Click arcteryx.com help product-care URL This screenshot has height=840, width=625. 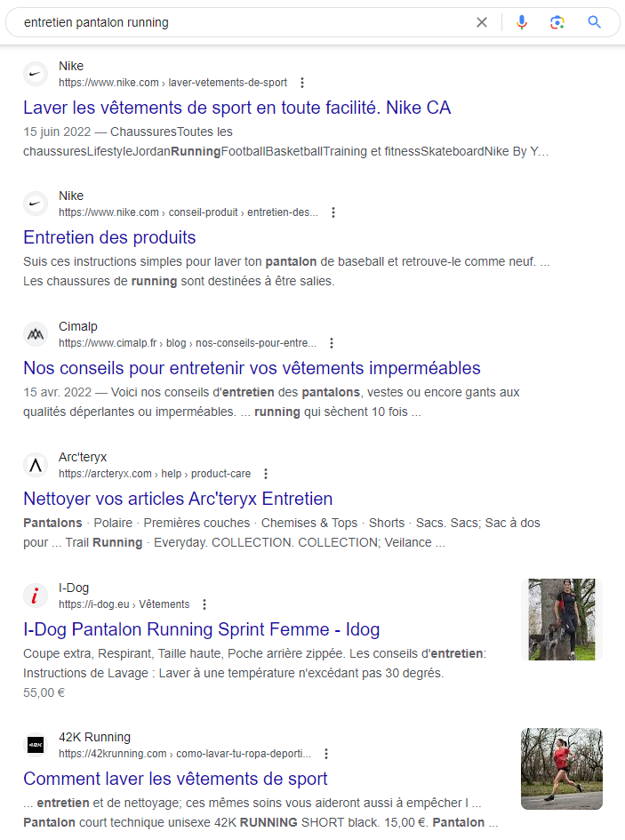[155, 474]
